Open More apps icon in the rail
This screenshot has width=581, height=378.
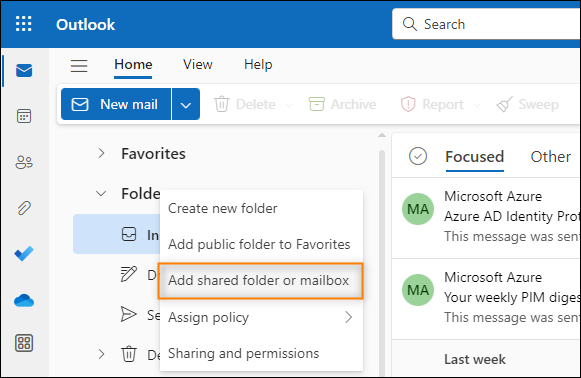pyautogui.click(x=24, y=343)
